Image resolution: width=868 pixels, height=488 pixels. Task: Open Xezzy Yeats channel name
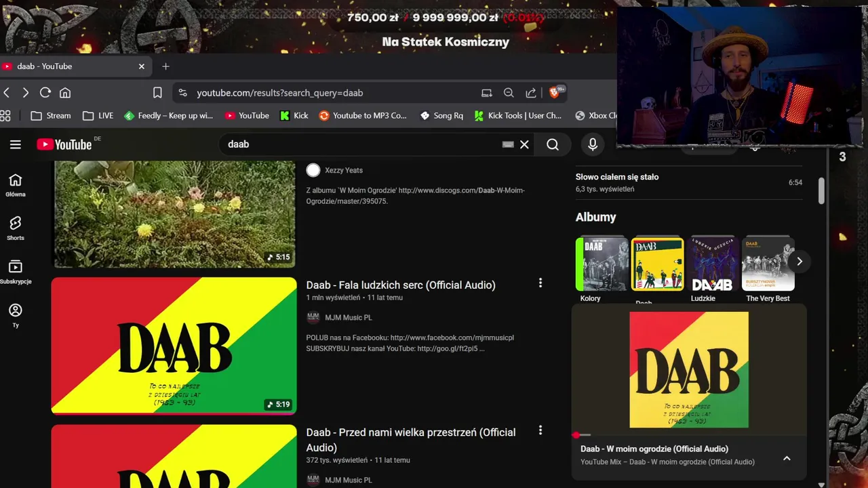tap(344, 170)
